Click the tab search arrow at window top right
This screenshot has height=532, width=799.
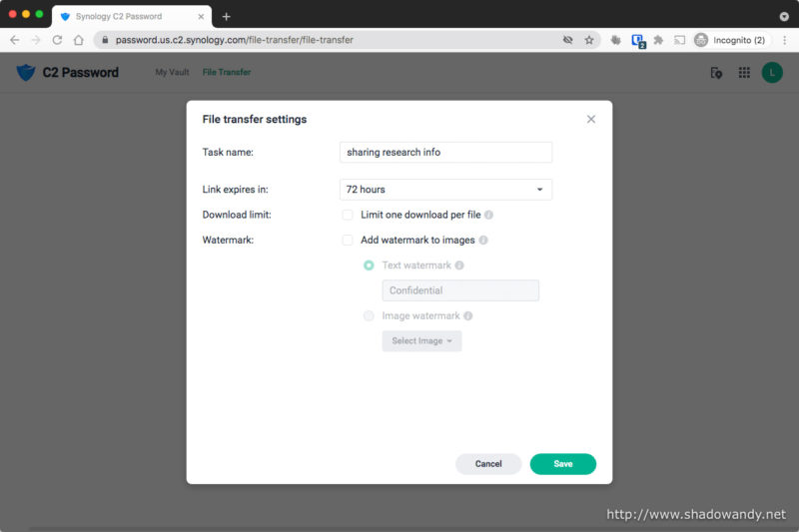tap(784, 17)
